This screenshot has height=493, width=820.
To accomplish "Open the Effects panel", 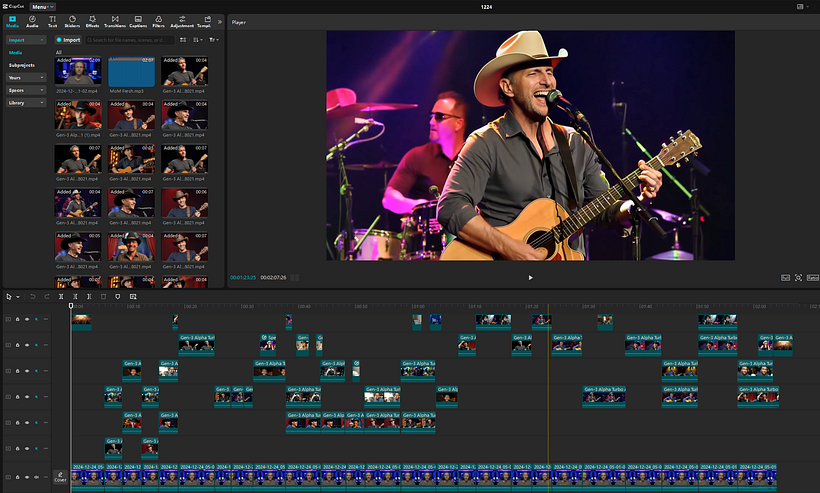I will click(x=92, y=21).
